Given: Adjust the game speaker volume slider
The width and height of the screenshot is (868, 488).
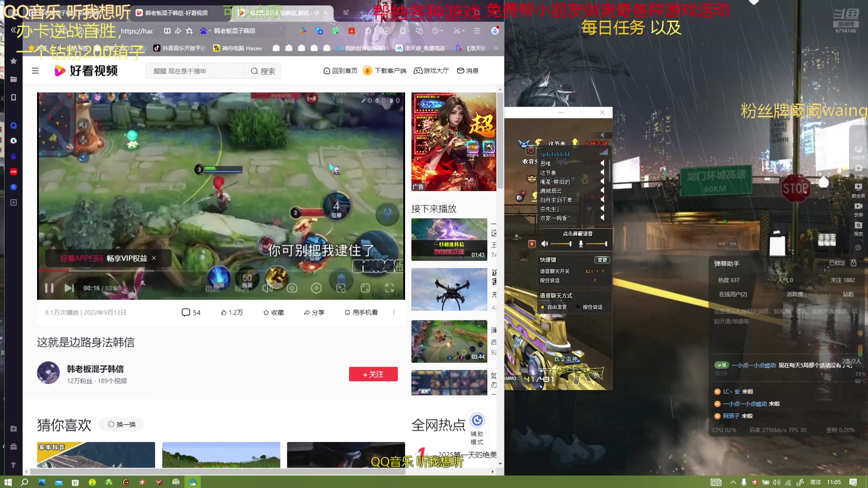Looking at the screenshot, I should tap(561, 244).
